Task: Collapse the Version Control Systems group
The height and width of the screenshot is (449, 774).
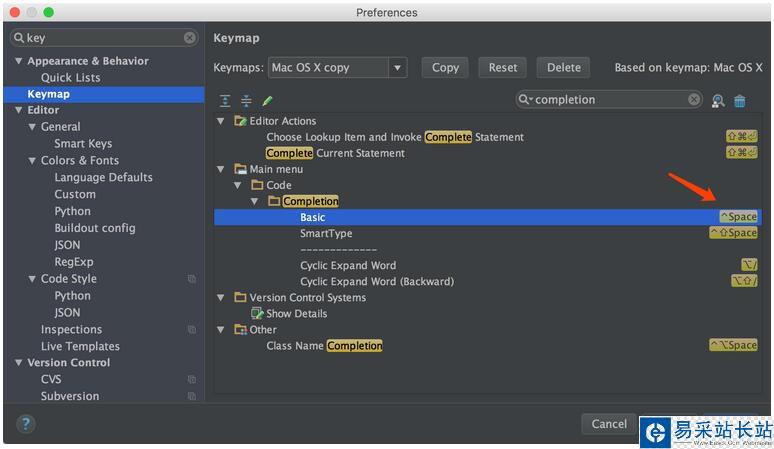Action: pyautogui.click(x=221, y=297)
